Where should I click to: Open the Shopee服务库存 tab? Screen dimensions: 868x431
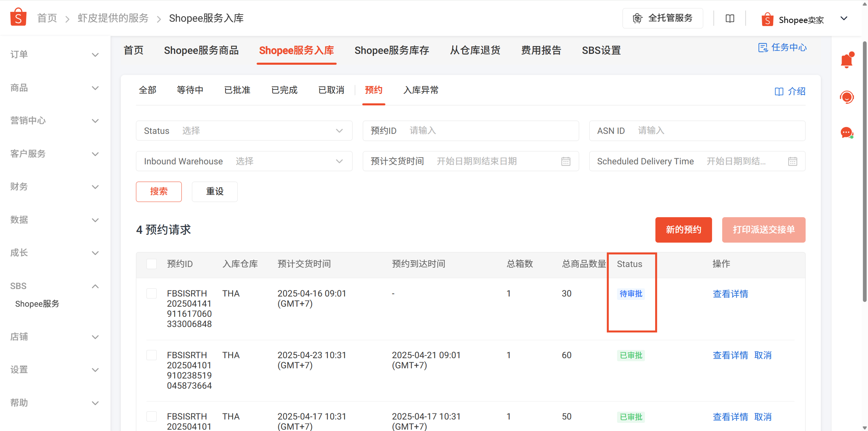pos(392,50)
